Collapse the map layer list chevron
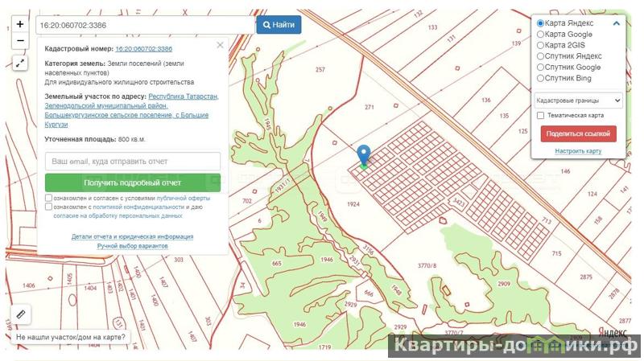This screenshot has height=361, width=644. (x=616, y=23)
